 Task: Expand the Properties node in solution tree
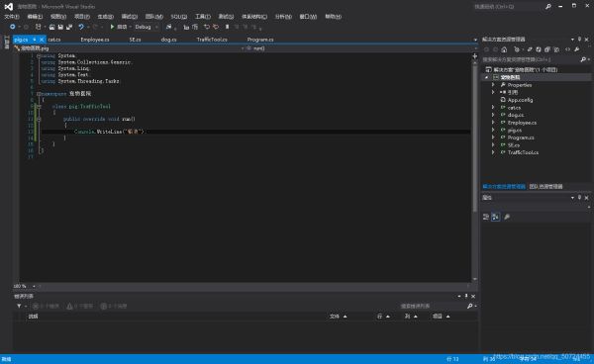(x=493, y=85)
